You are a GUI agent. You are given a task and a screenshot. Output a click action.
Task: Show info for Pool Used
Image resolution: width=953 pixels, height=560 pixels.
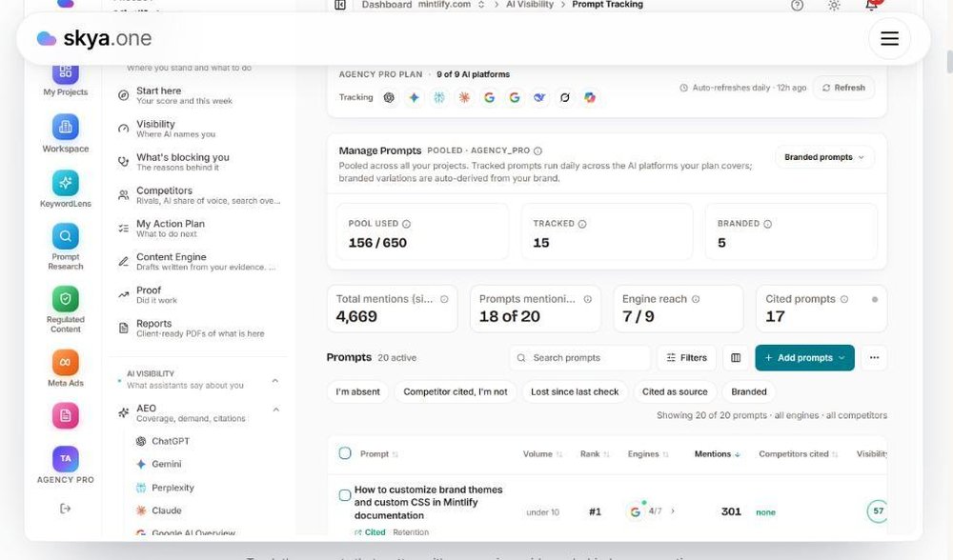(406, 224)
